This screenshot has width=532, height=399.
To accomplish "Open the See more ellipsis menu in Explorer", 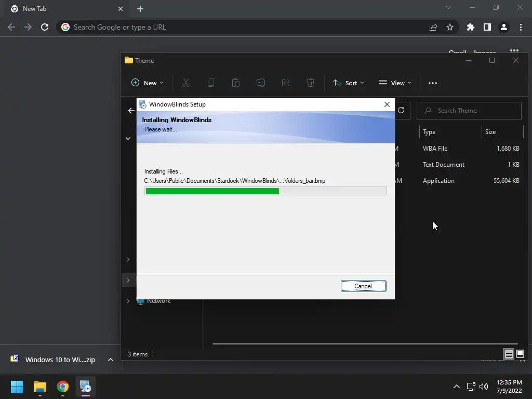I will (x=433, y=83).
